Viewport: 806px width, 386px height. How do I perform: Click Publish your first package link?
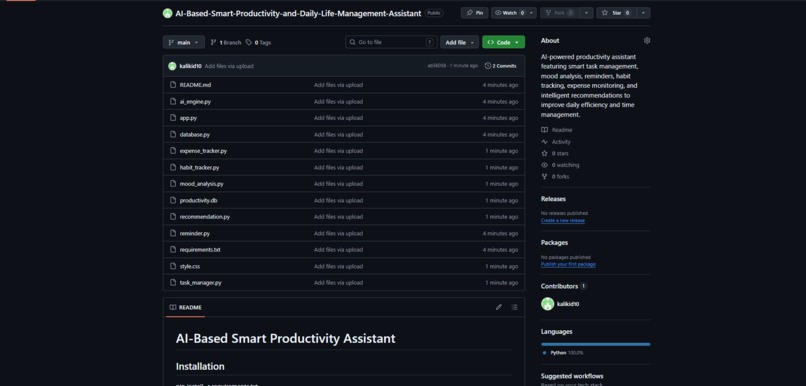tap(568, 264)
